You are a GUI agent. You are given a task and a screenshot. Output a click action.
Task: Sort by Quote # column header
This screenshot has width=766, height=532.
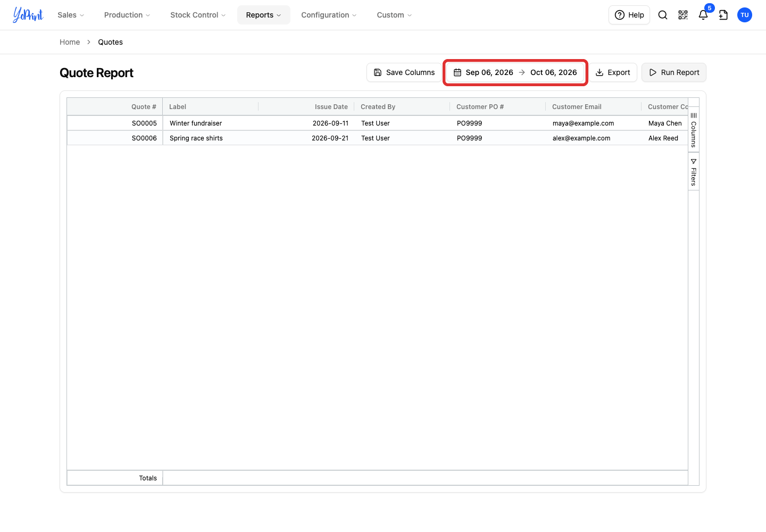tap(115, 107)
